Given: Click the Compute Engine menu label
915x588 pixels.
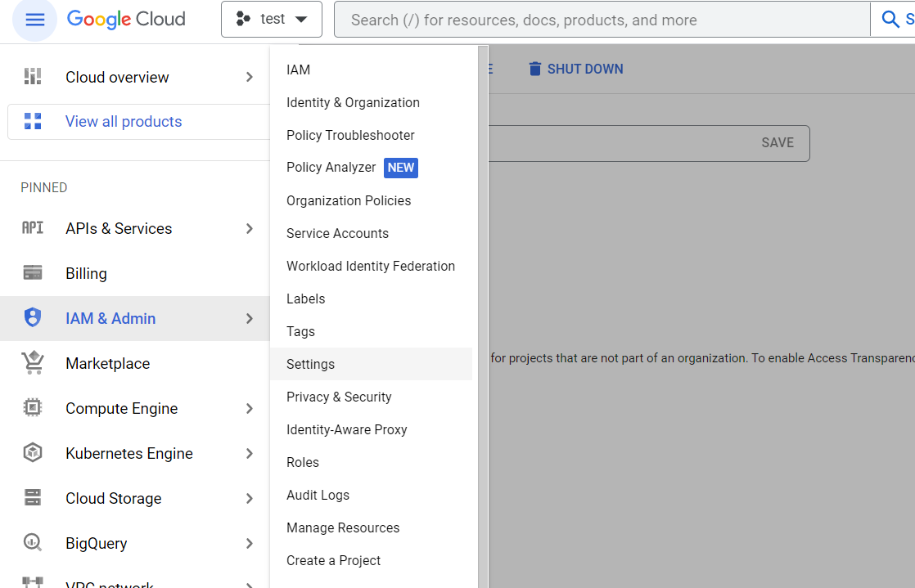Looking at the screenshot, I should coord(121,408).
